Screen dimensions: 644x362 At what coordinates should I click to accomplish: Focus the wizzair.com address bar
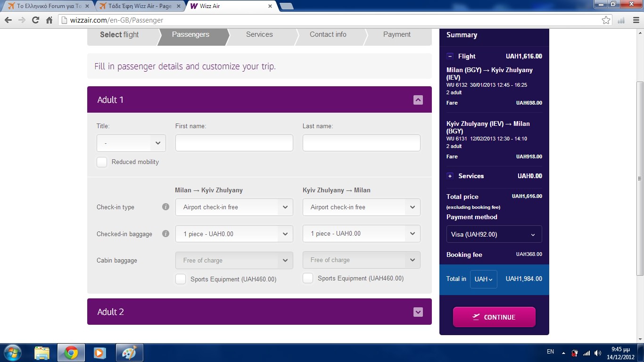[x=330, y=20]
